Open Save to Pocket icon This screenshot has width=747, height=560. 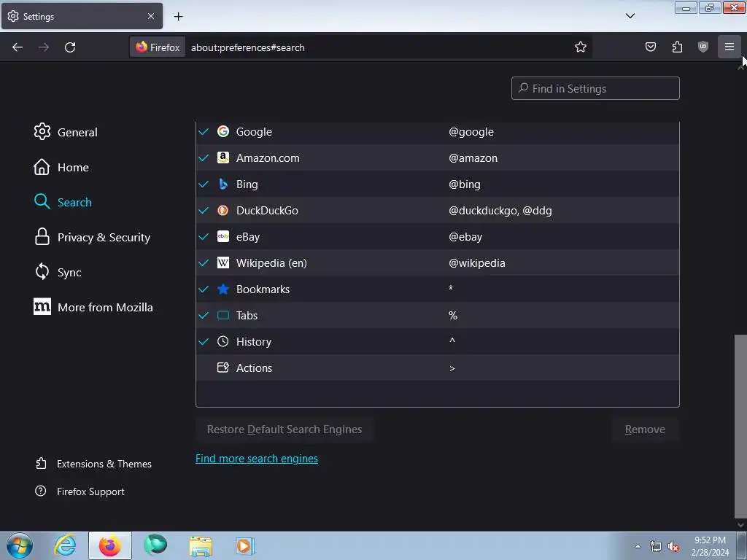(x=650, y=47)
